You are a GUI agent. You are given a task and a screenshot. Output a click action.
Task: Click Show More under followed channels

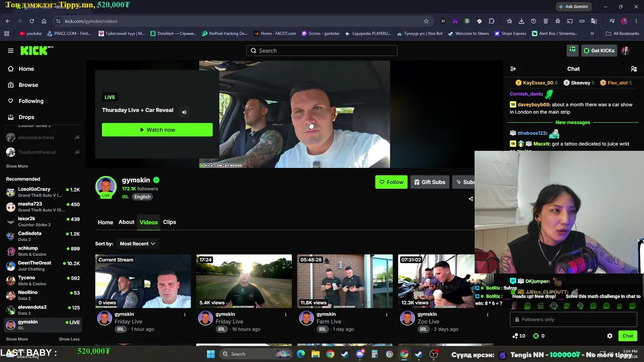tap(17, 166)
